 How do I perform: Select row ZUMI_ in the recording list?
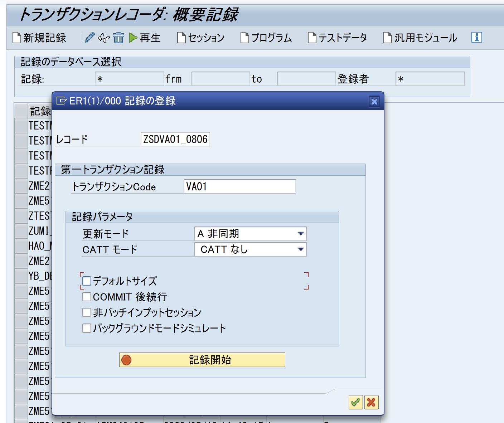40,231
